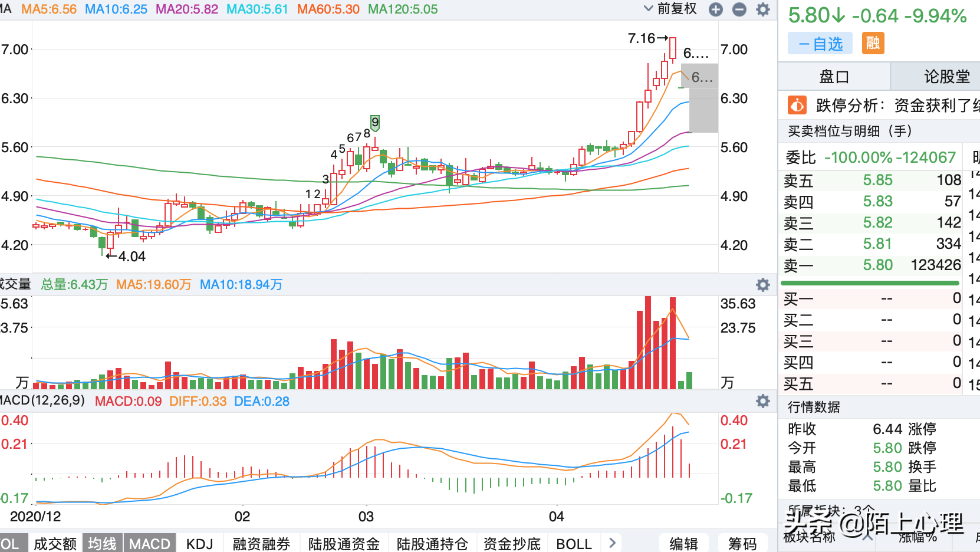
Task: Select 陆股通资金 indicator tab
Action: point(344,543)
